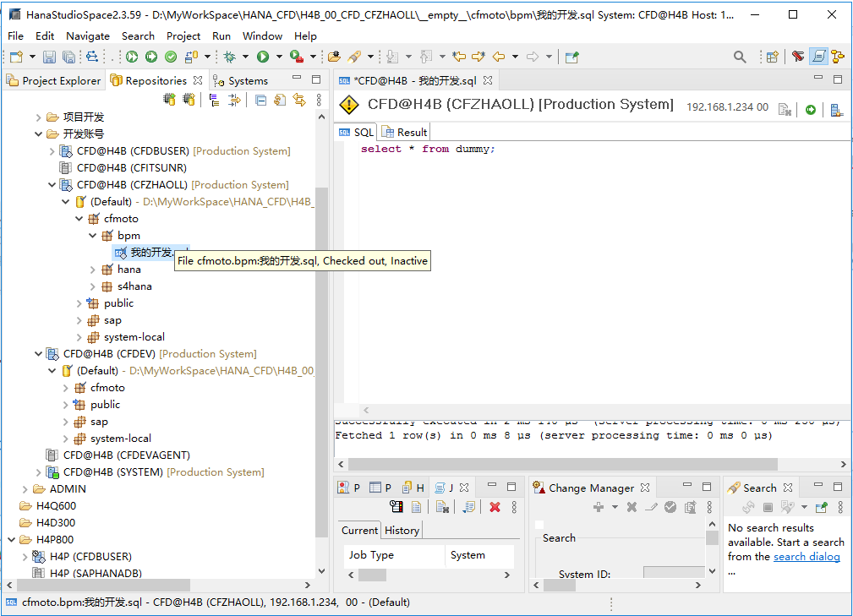
Task: Click the green Activate check icon in main toolbar
Action: pos(171,57)
